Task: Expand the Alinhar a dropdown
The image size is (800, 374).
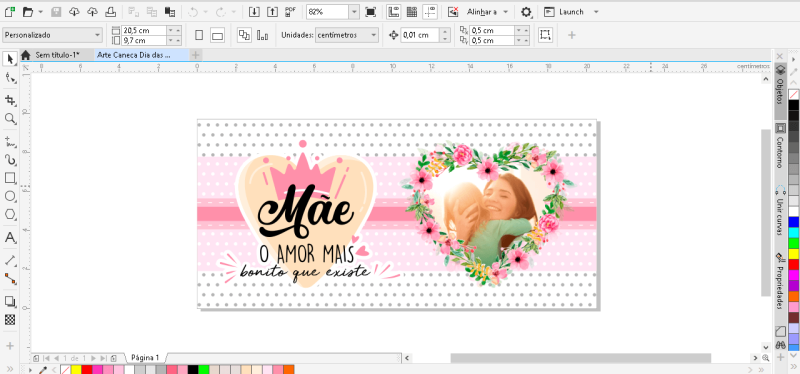Action: (x=505, y=11)
